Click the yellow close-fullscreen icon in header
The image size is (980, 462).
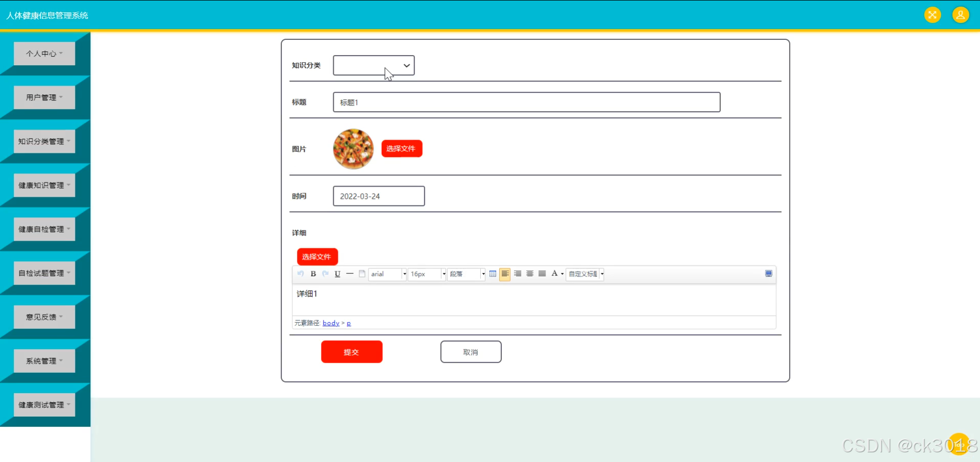tap(933, 15)
